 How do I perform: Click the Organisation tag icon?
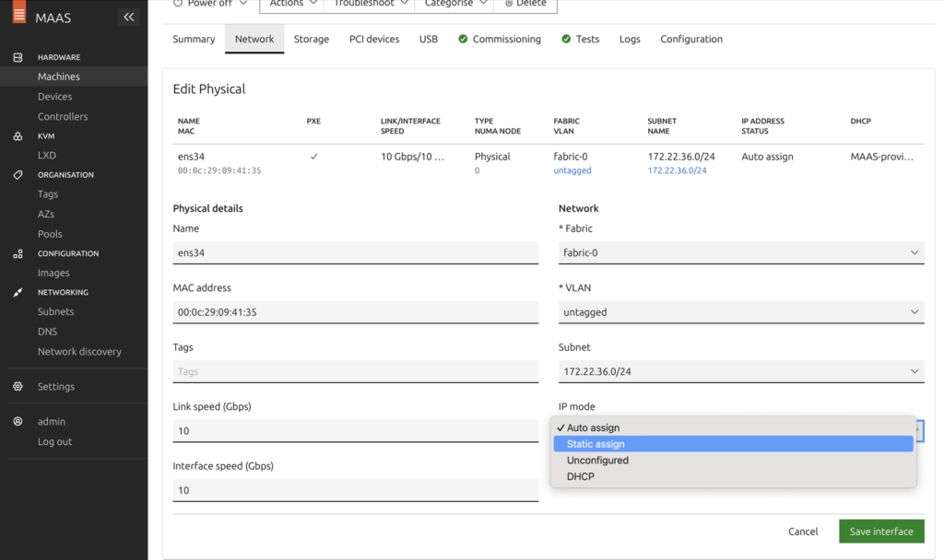point(18,174)
